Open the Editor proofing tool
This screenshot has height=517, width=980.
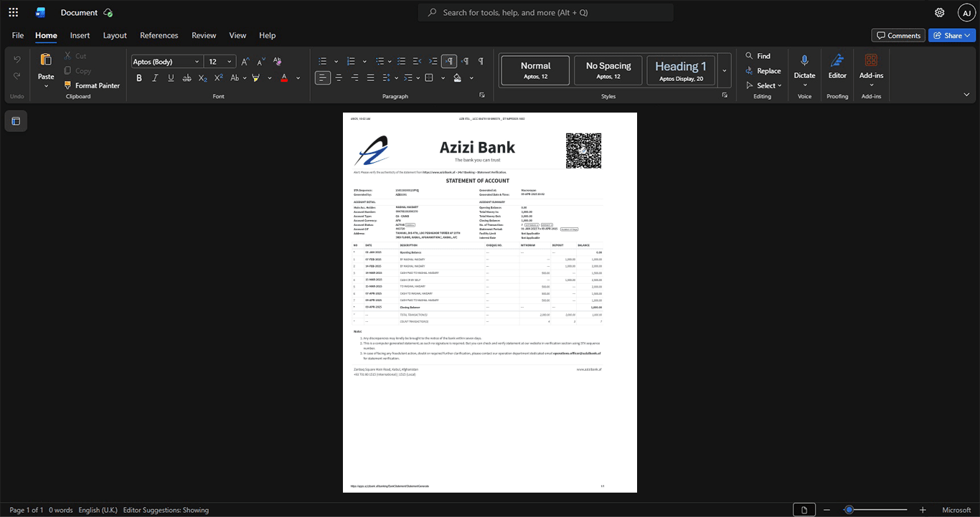[837, 66]
